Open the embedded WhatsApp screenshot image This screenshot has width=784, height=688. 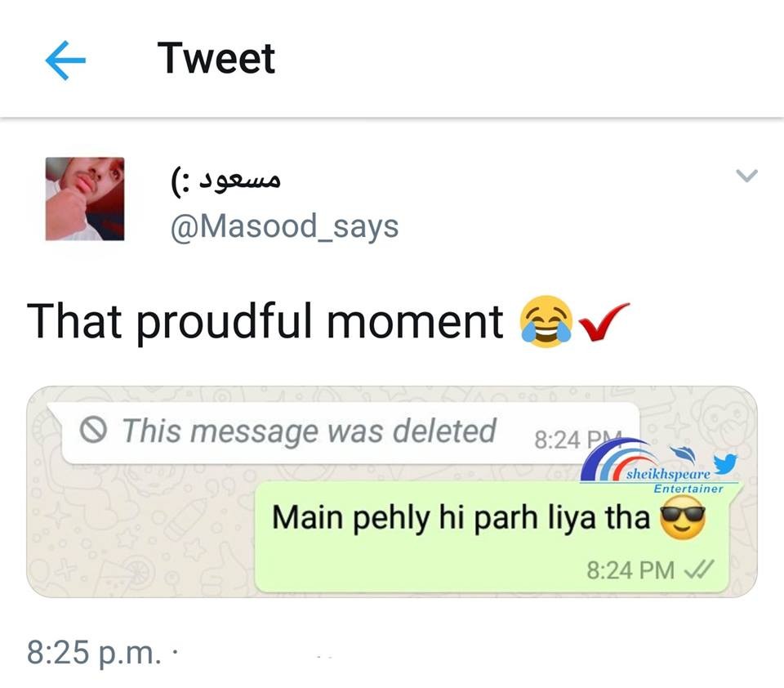(x=391, y=492)
